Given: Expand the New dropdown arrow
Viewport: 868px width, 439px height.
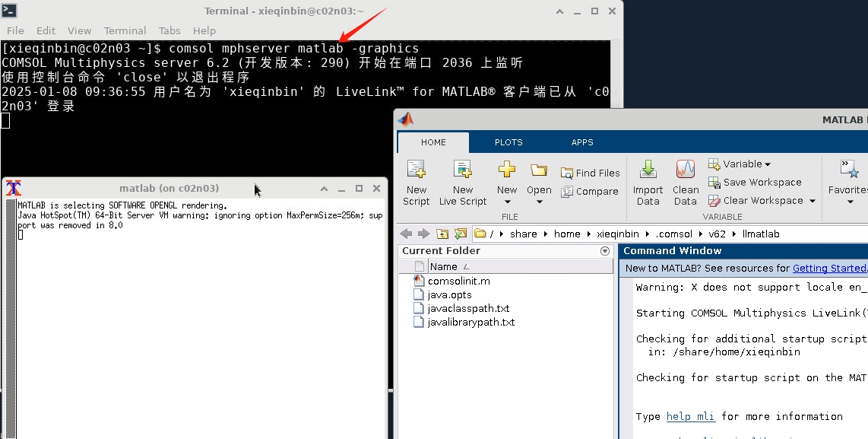Looking at the screenshot, I should pos(506,202).
